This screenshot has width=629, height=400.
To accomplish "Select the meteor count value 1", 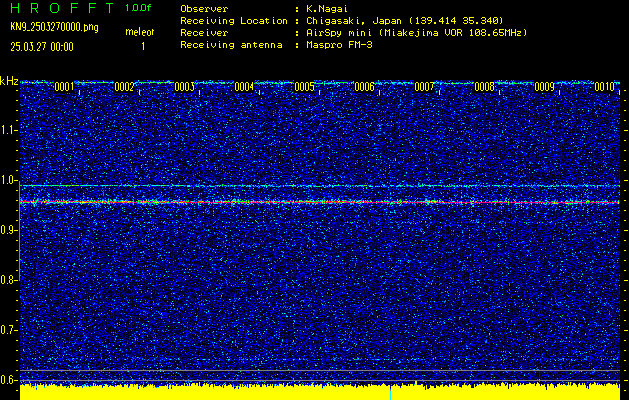I will (143, 47).
